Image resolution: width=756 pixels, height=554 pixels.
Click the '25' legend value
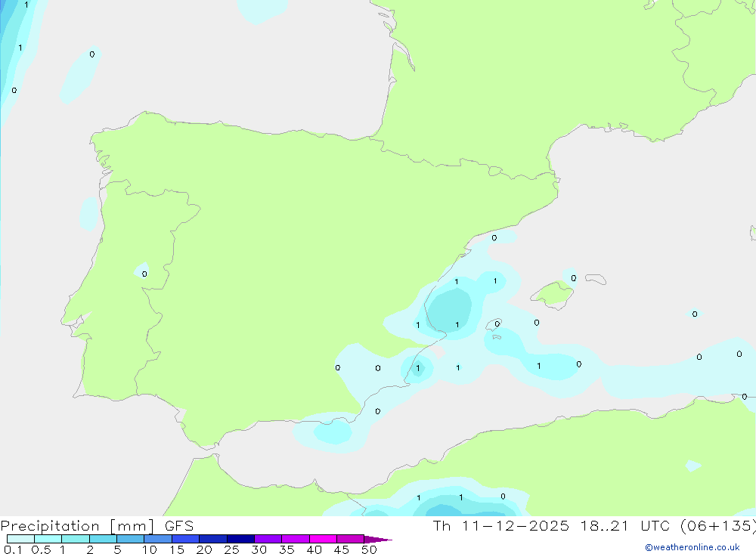tap(232, 549)
